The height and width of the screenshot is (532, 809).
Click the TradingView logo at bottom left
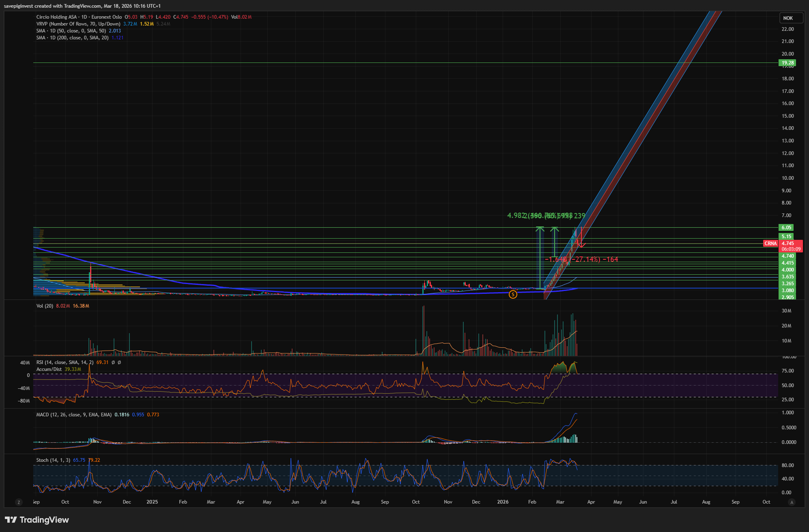tap(37, 520)
